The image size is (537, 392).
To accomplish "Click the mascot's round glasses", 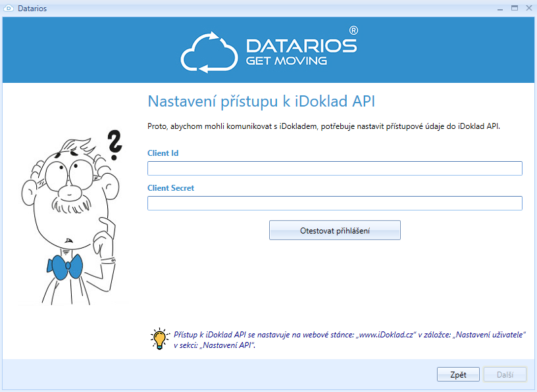I will tap(66, 172).
